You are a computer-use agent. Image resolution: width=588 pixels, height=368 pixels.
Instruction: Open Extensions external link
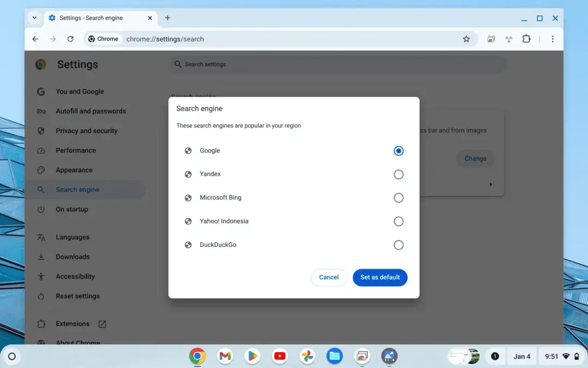[x=102, y=324]
